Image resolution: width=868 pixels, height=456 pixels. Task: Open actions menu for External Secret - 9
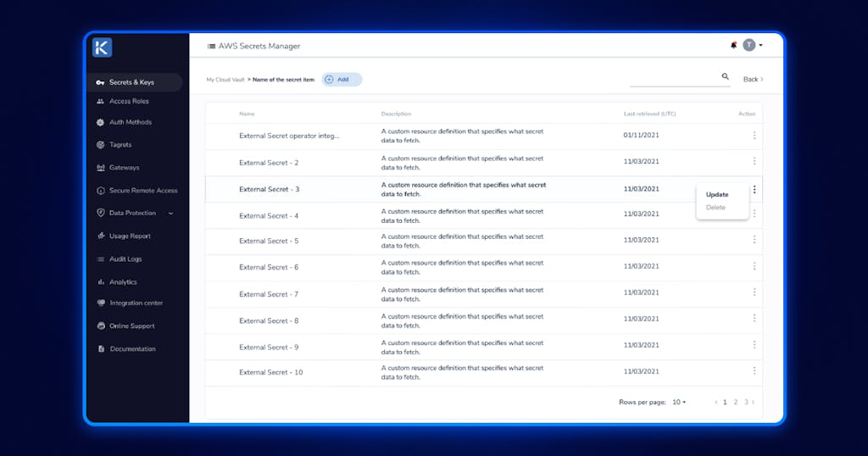click(754, 345)
